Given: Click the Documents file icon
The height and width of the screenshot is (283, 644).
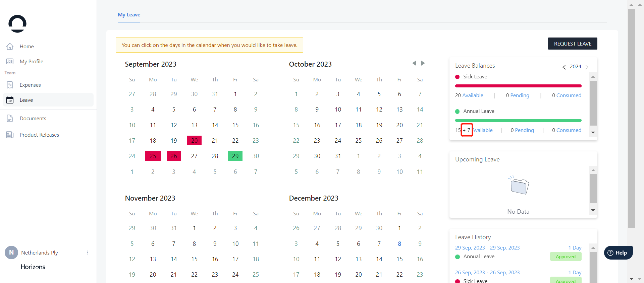Looking at the screenshot, I should pyautogui.click(x=10, y=118).
